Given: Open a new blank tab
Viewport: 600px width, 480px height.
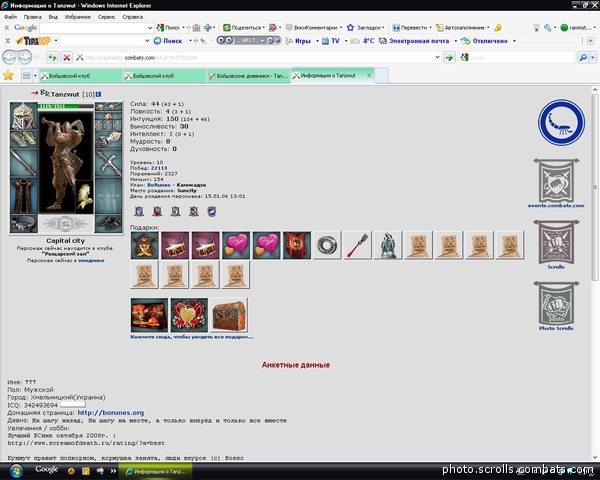Looking at the screenshot, I should (382, 75).
